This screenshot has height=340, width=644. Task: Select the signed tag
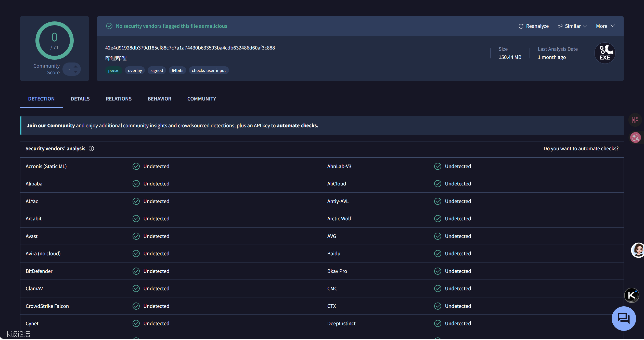tap(157, 70)
